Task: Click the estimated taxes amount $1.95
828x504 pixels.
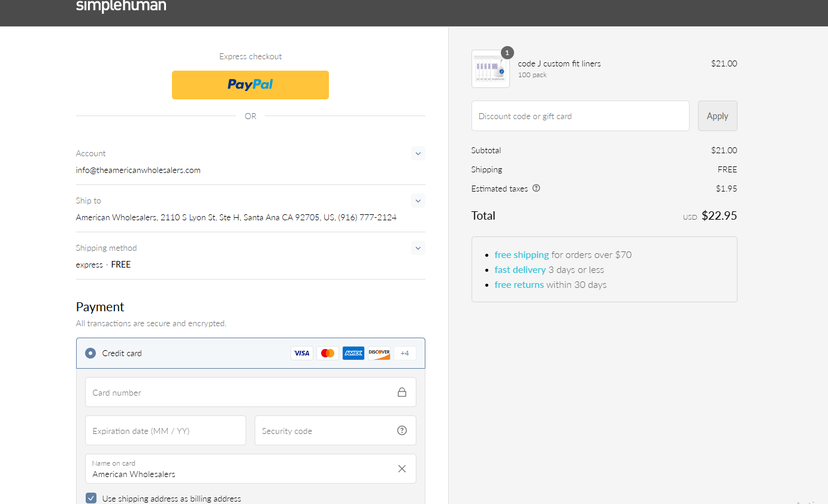Action: coord(727,189)
